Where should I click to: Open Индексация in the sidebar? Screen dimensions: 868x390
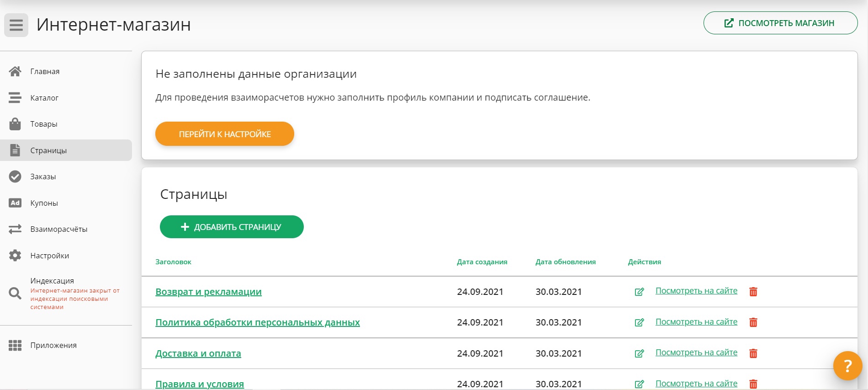tap(66, 294)
